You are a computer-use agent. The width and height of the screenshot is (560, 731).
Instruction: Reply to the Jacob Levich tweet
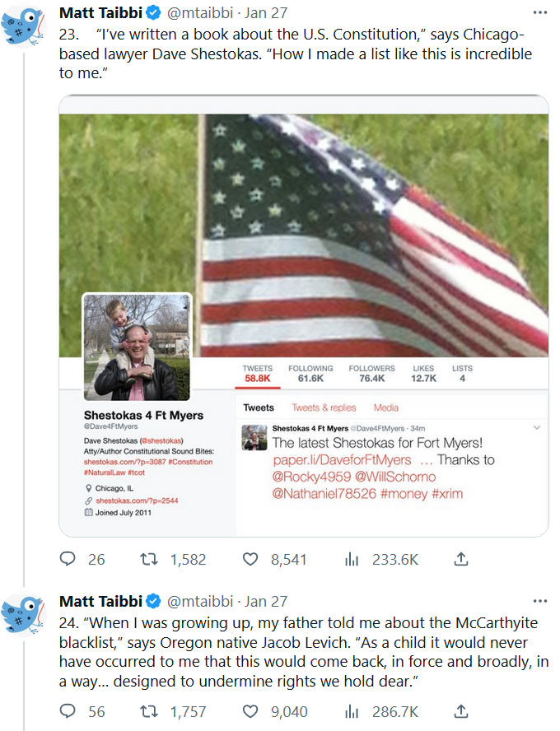pyautogui.click(x=68, y=711)
